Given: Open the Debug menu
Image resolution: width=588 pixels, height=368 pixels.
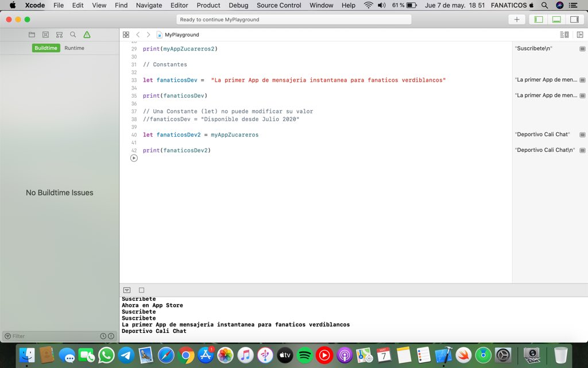Looking at the screenshot, I should (238, 5).
